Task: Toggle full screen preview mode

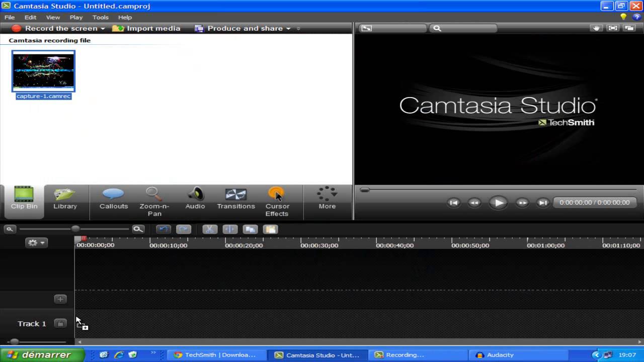Action: (x=613, y=28)
